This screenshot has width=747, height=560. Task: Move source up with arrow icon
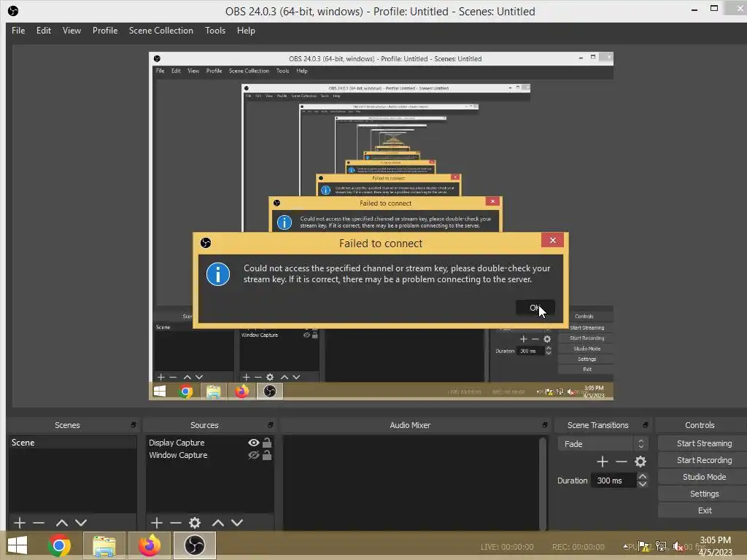tap(217, 523)
